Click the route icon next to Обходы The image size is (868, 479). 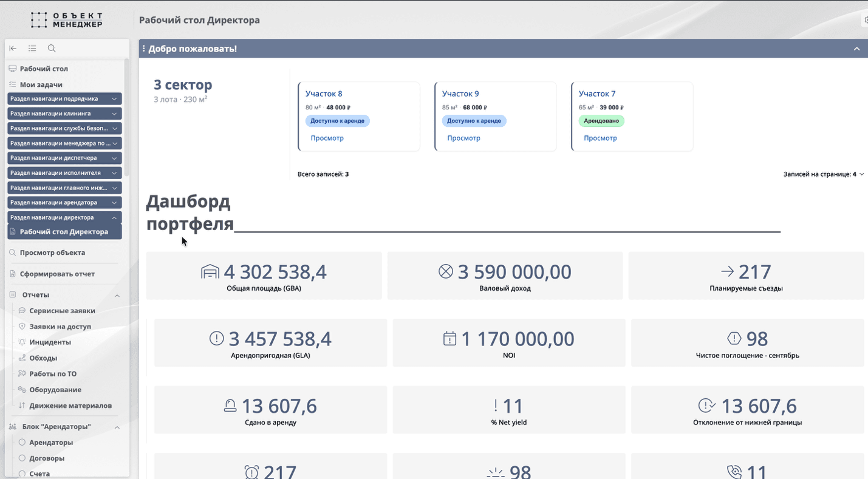pyautogui.click(x=22, y=358)
